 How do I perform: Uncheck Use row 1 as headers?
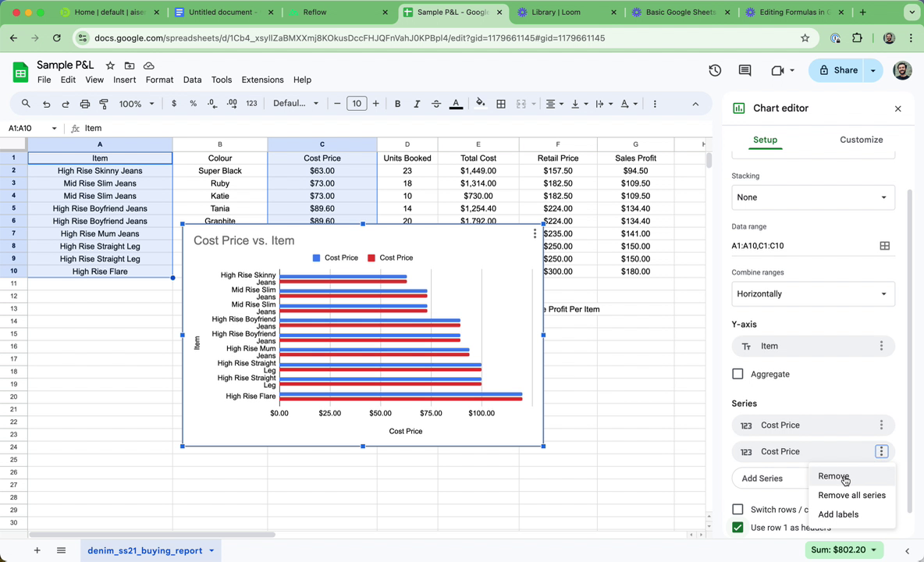tap(737, 528)
